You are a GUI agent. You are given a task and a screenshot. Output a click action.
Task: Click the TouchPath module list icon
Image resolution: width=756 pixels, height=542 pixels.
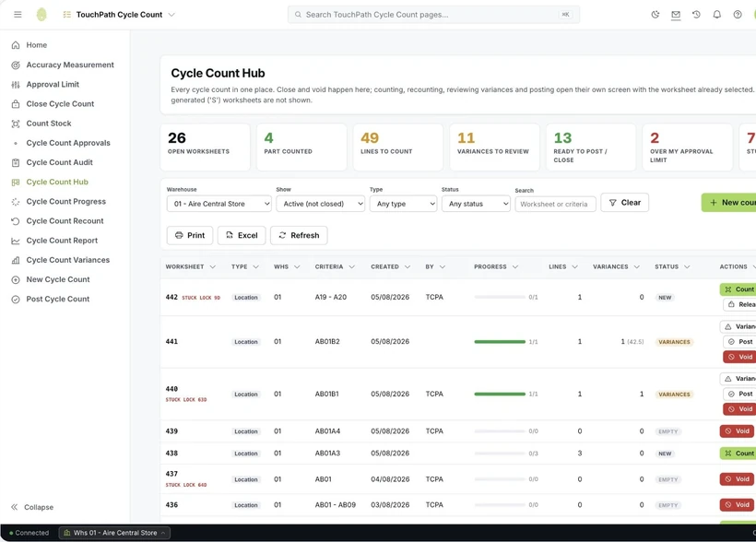click(x=67, y=15)
